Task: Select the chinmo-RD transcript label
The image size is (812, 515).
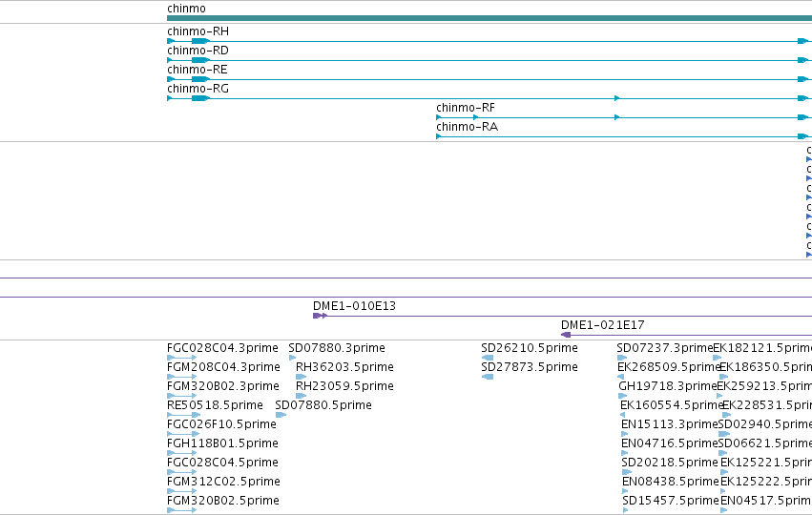Action: tap(198, 51)
